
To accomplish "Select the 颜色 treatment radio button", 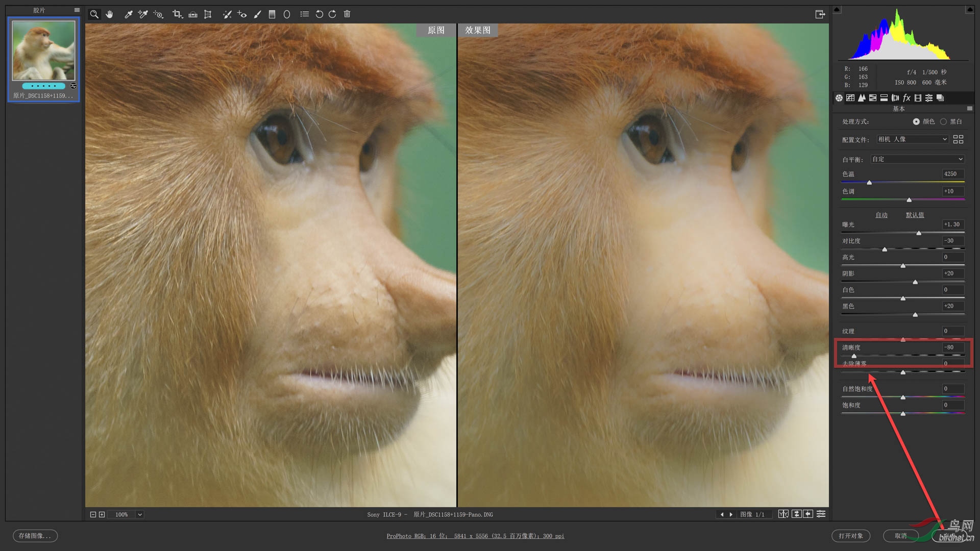I will point(916,121).
